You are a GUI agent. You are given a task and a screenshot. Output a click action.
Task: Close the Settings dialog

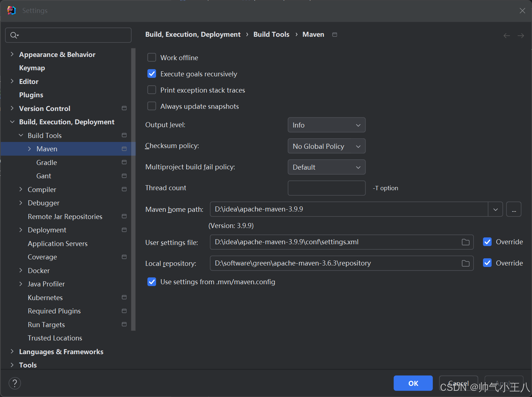522,11
